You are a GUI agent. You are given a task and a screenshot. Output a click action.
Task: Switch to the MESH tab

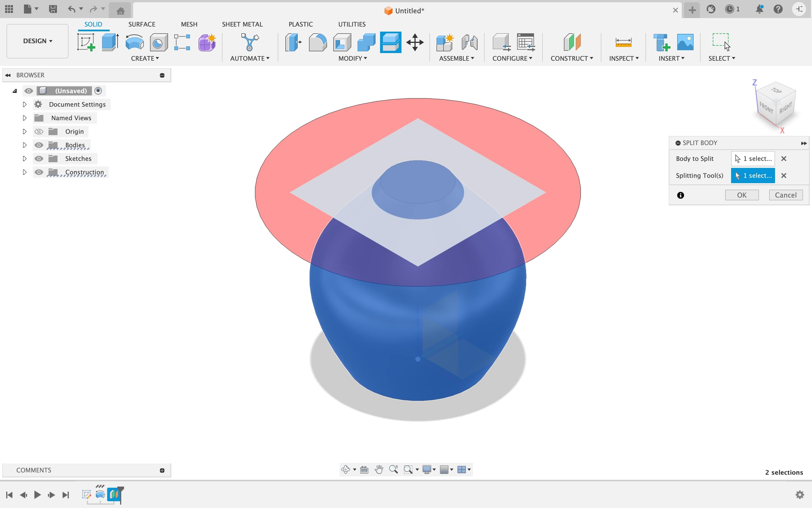click(x=189, y=24)
